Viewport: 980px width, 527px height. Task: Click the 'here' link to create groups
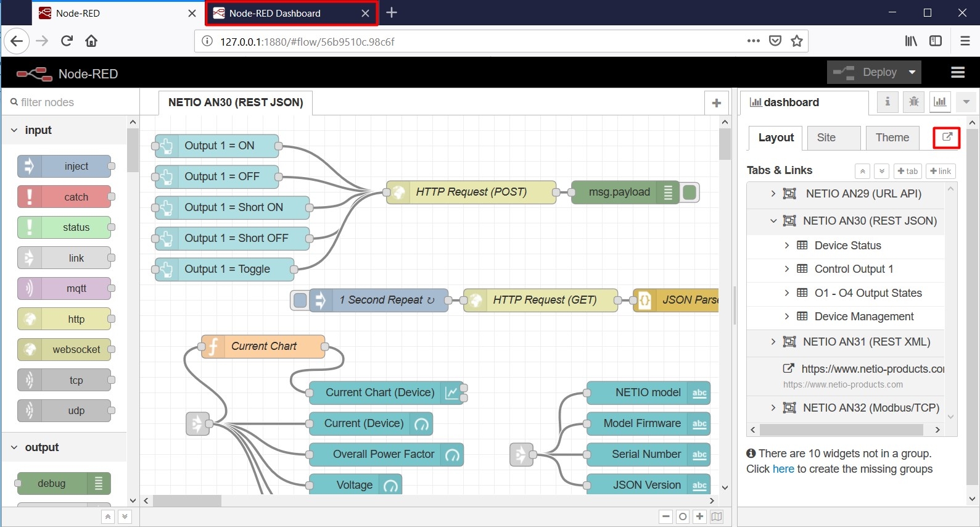pyautogui.click(x=783, y=469)
